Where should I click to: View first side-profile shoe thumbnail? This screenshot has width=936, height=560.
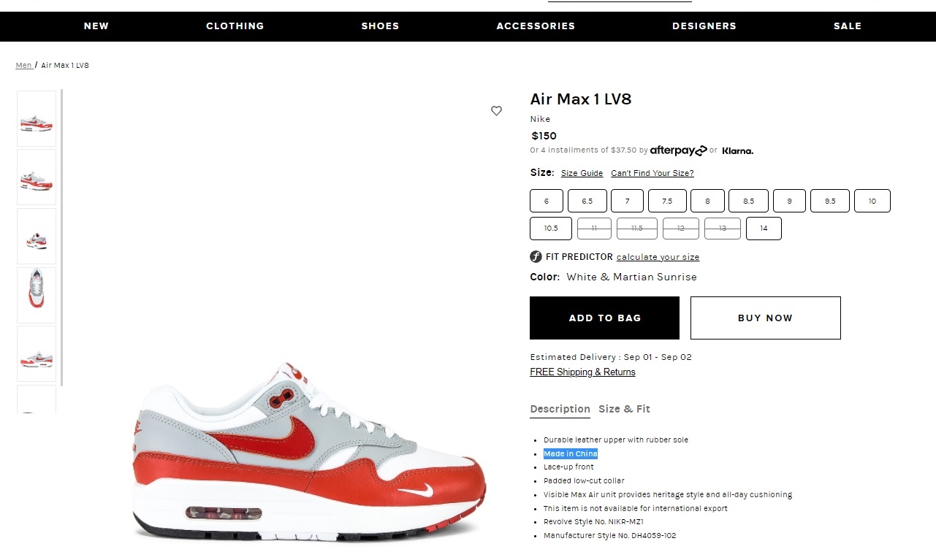pos(37,119)
